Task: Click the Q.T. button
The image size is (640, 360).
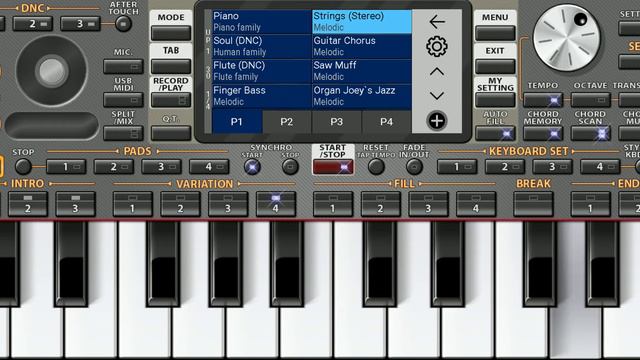Action: (x=171, y=133)
